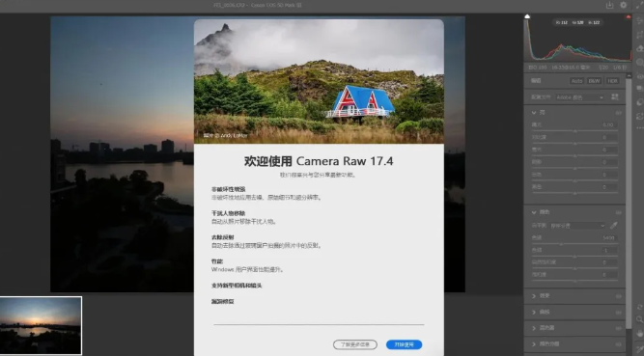Pick the white balance eyedropper tool

click(x=614, y=225)
